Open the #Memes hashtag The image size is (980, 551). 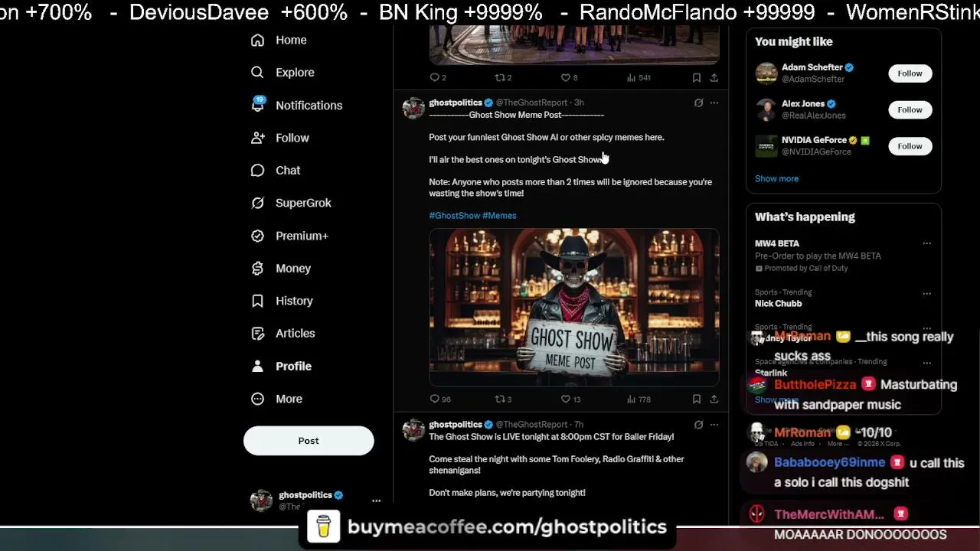click(499, 216)
